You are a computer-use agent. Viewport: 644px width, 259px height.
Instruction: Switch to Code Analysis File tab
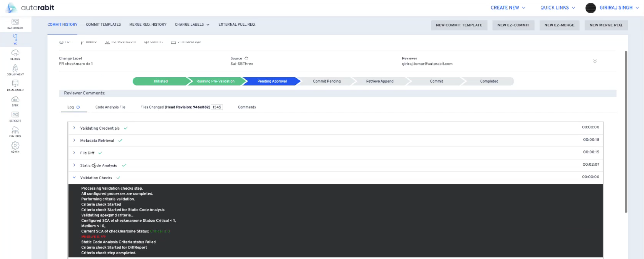110,107
